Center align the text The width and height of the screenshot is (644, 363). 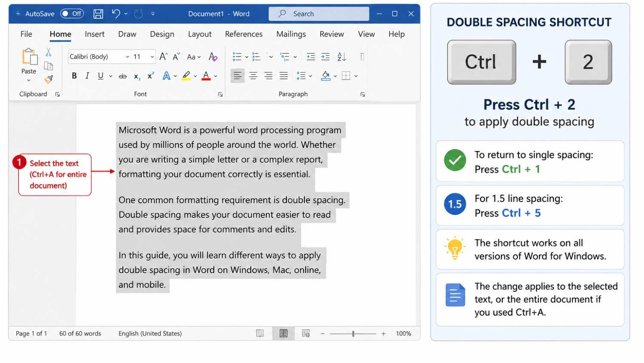pyautogui.click(x=253, y=76)
